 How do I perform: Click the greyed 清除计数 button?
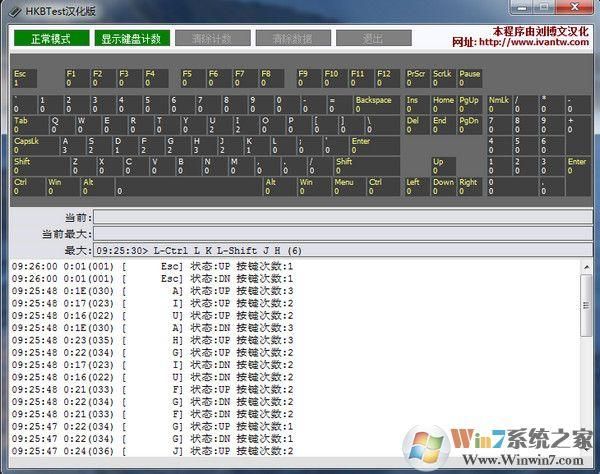click(213, 38)
